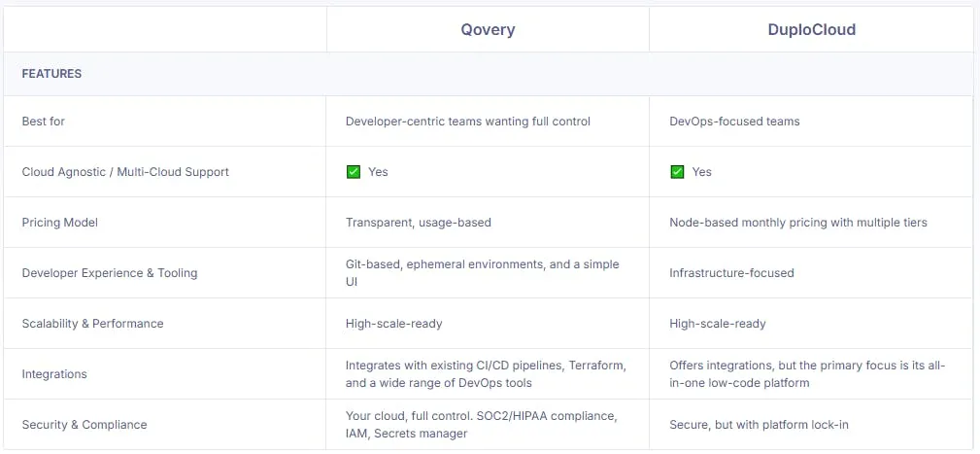Click 'Yes' text in Qovery multi-cloud cell
980x454 pixels.
(378, 172)
